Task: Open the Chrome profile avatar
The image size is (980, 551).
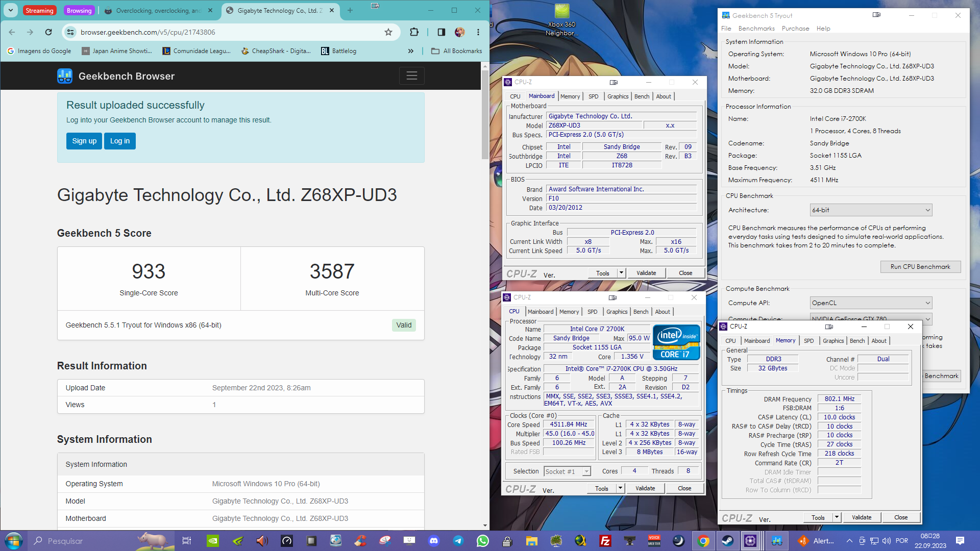Action: pyautogui.click(x=459, y=32)
